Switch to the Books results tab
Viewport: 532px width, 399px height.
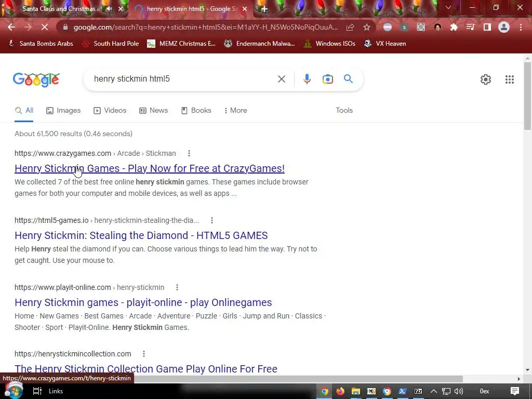(x=196, y=111)
